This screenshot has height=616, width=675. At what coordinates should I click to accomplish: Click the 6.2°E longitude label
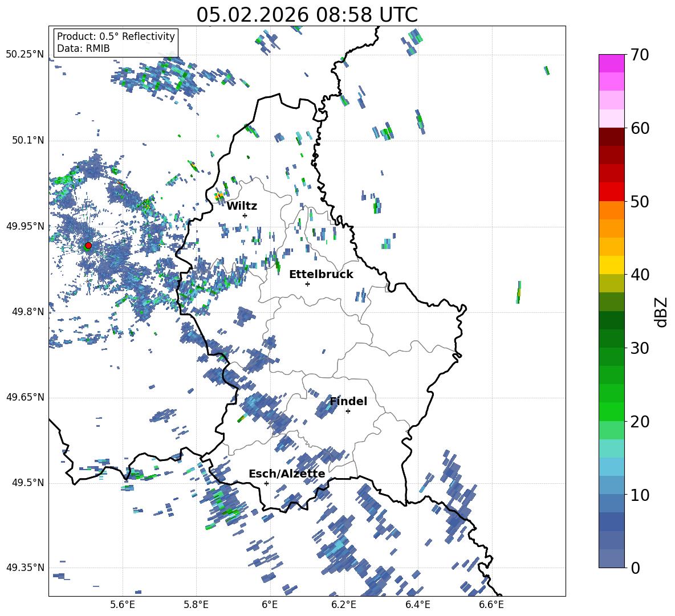(344, 605)
